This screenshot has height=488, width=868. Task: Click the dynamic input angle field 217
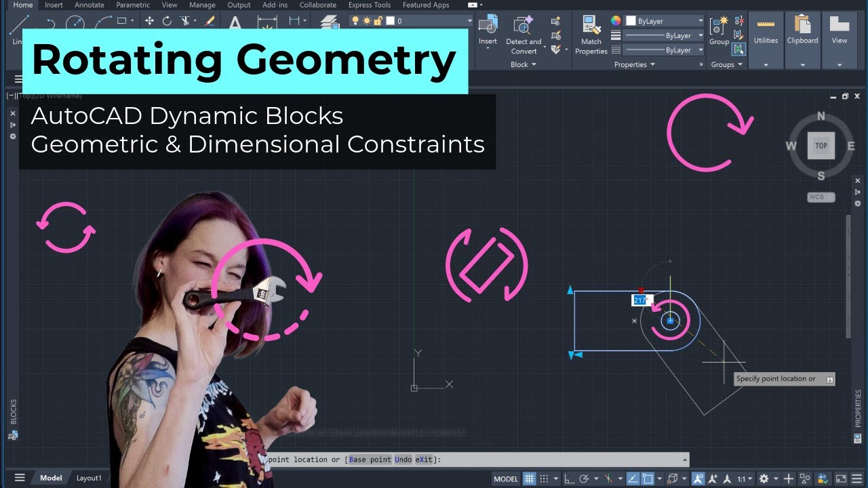point(640,300)
